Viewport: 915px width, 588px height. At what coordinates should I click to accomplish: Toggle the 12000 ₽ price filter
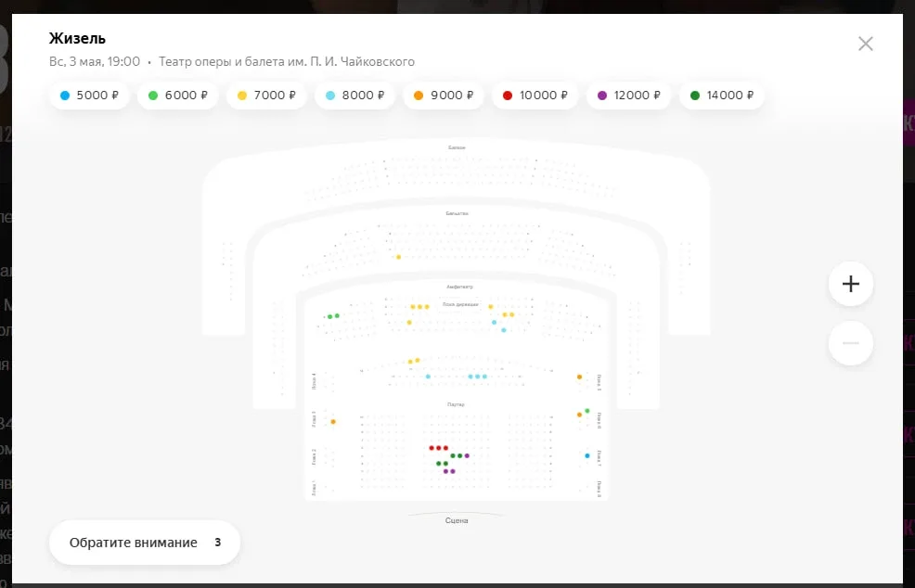[628, 96]
